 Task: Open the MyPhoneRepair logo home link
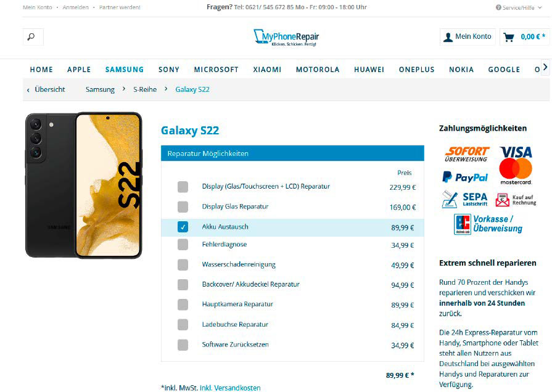coord(286,38)
